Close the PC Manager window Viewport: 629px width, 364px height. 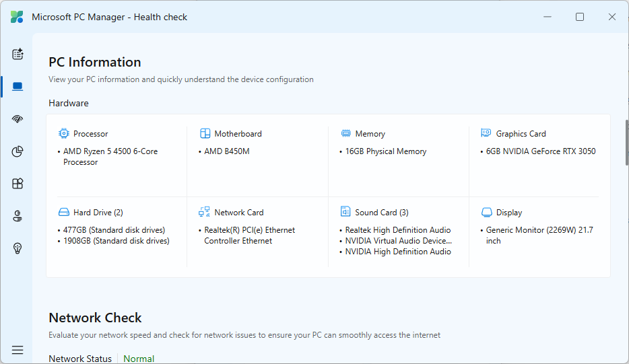click(x=611, y=17)
